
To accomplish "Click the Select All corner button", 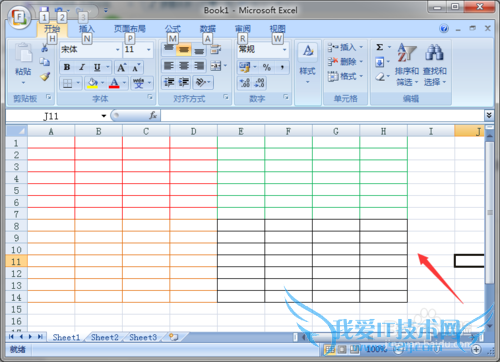I will 17,131.
